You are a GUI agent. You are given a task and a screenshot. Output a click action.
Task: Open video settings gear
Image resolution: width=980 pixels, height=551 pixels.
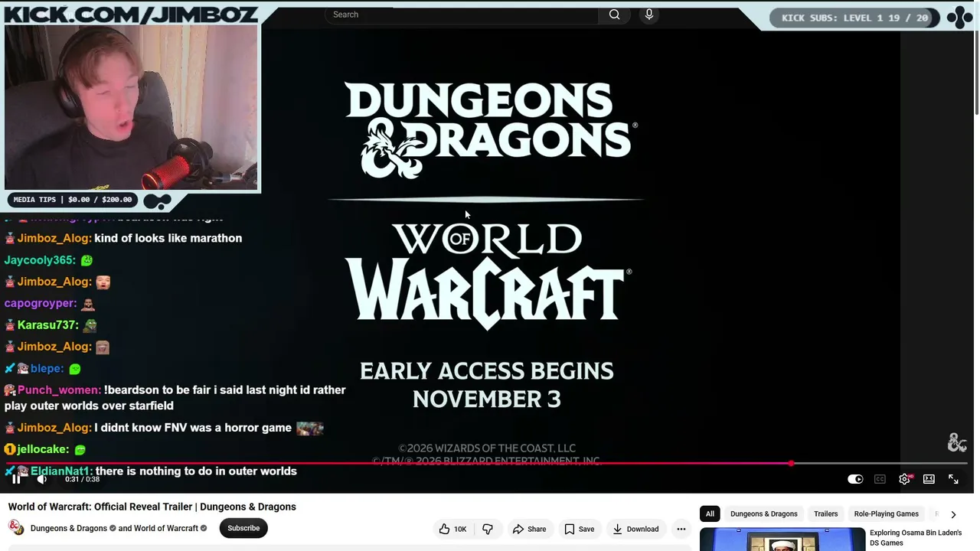tap(904, 479)
